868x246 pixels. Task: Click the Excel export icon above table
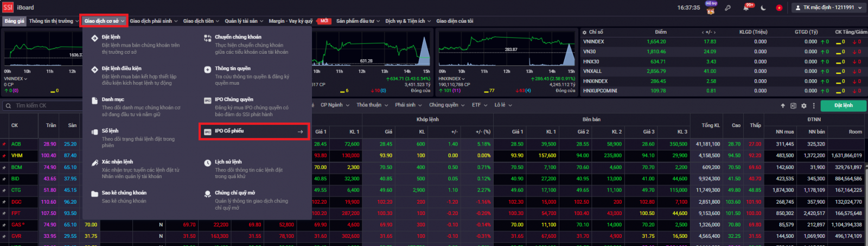click(x=793, y=105)
